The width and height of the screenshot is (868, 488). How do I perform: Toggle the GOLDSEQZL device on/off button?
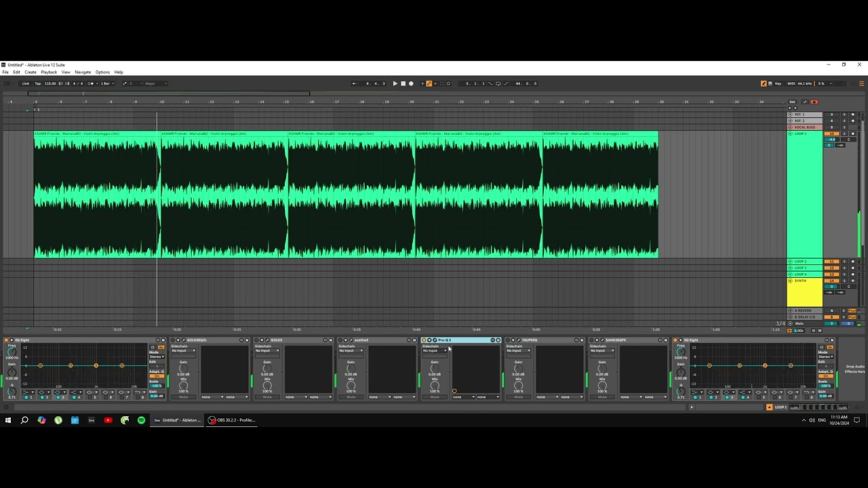[173, 340]
